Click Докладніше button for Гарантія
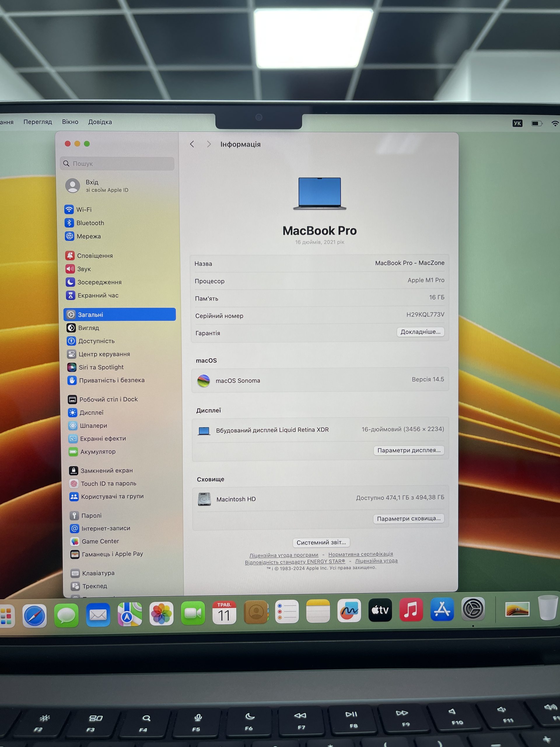The height and width of the screenshot is (747, 560). coord(420,331)
